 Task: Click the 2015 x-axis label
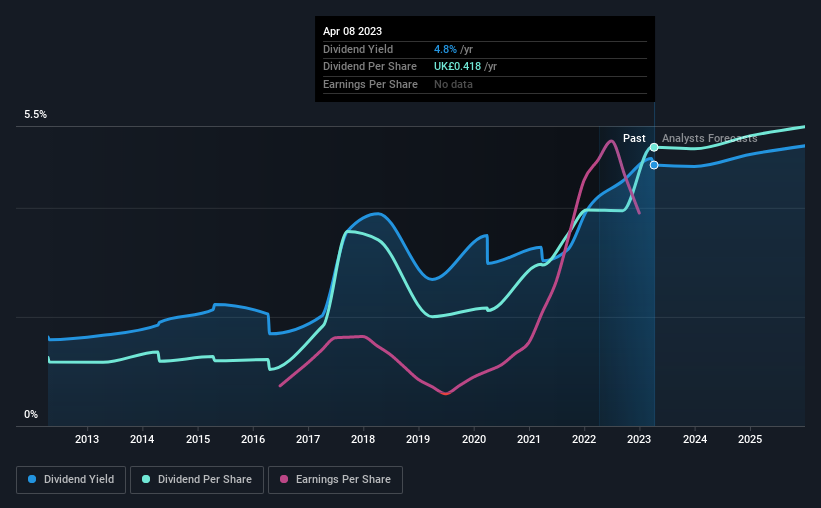tap(198, 439)
